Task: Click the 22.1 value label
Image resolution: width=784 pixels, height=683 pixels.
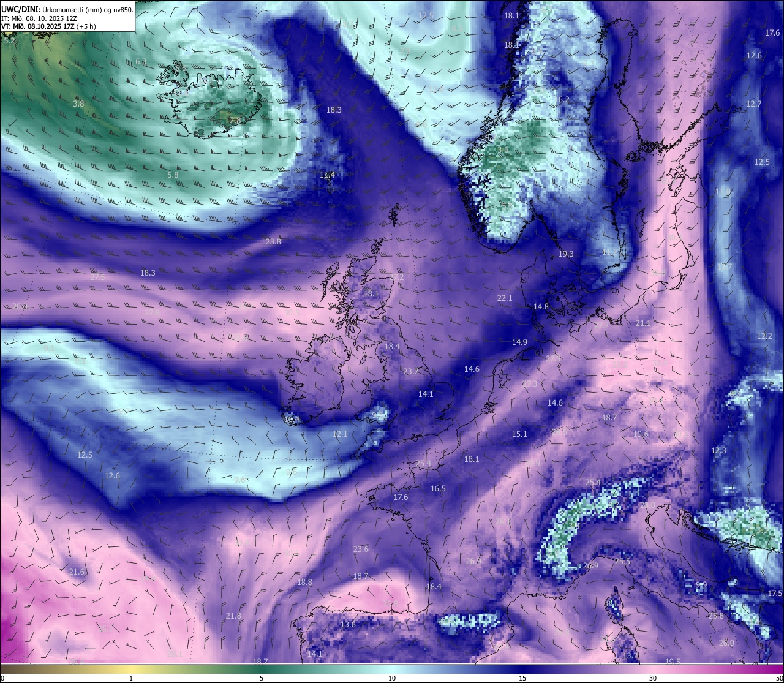Action: pyautogui.click(x=504, y=298)
